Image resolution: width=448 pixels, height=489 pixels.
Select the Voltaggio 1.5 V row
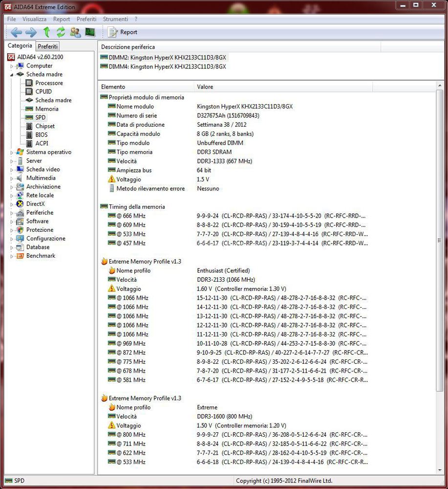pos(159,179)
